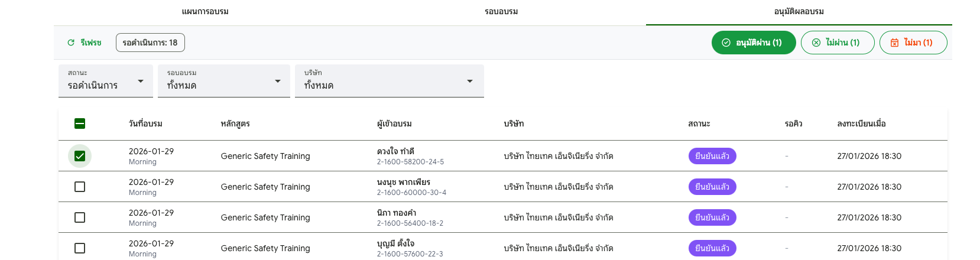Click the 2026-01-29 date in บุญมี ตั้งใจ row

click(151, 243)
